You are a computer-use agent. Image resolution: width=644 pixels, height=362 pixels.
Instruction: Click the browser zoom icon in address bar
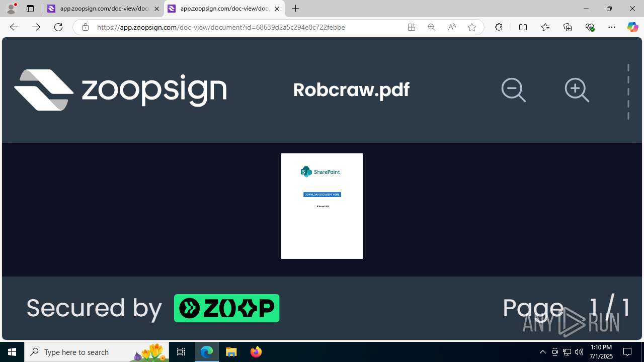[432, 27]
